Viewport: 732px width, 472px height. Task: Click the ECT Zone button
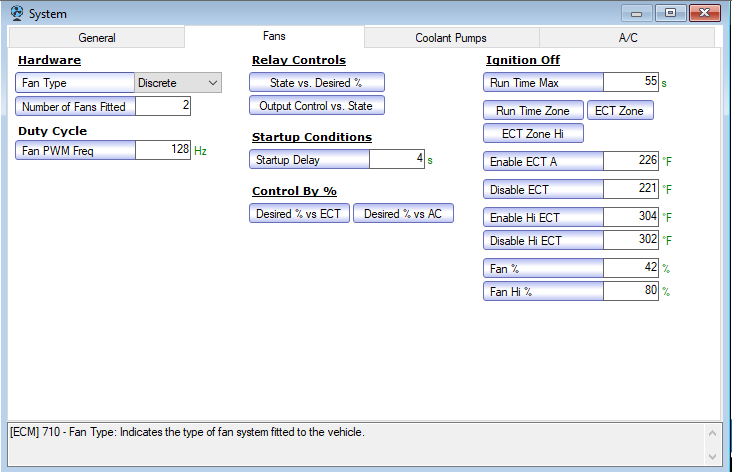[x=620, y=111]
